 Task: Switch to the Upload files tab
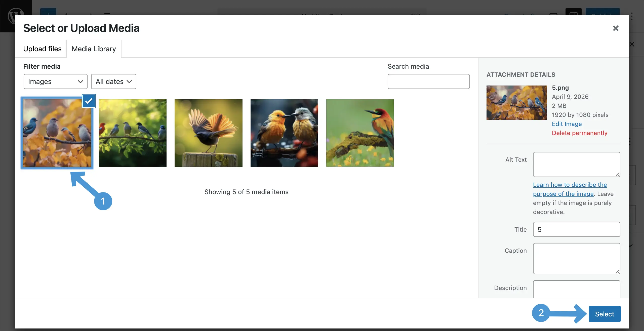[42, 49]
